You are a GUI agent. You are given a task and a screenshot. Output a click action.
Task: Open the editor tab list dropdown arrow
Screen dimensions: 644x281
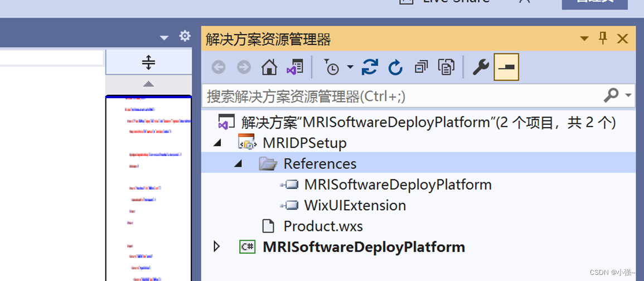(164, 38)
